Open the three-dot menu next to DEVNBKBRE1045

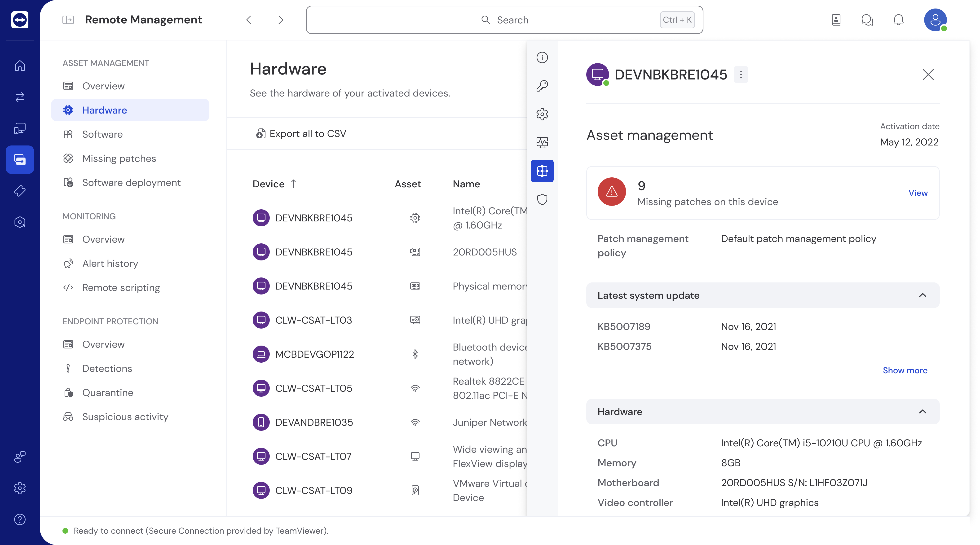click(x=741, y=75)
